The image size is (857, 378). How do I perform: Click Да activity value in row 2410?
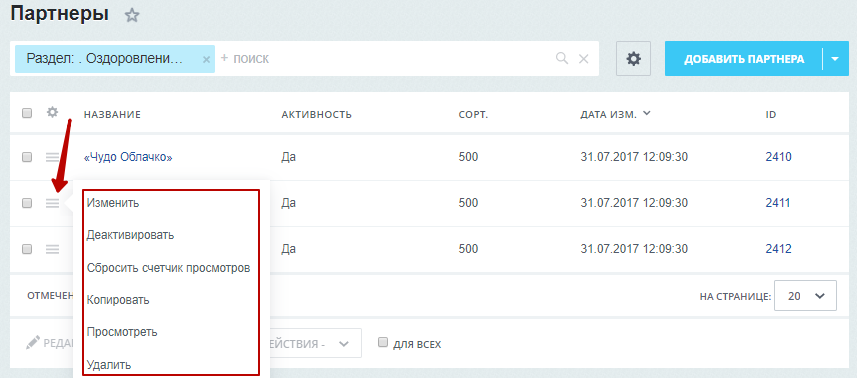tap(289, 157)
